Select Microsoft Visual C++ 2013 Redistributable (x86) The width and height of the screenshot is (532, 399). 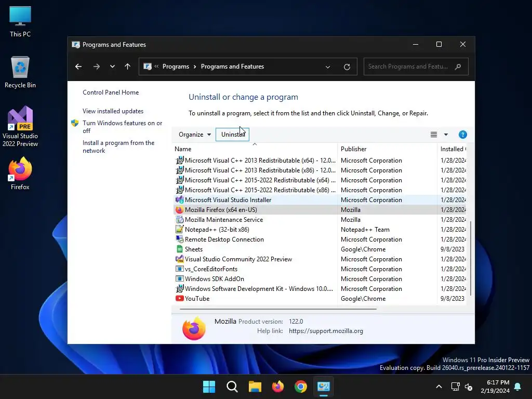320,170
